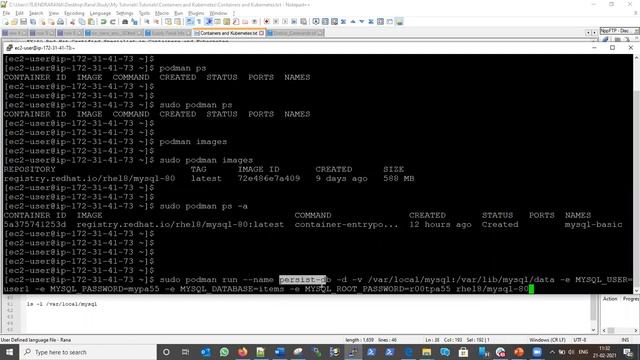The width and height of the screenshot is (640, 360).
Task: Click the Open file toolbar icon
Action: pos(14,22)
